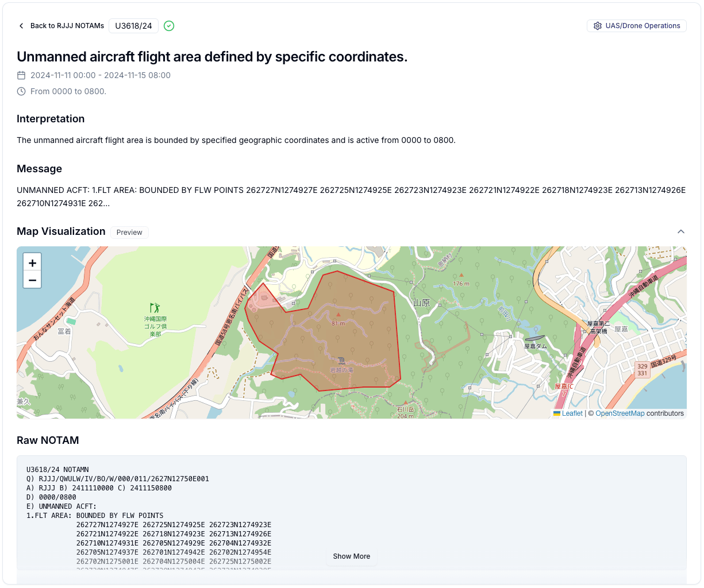
Task: Click the Preview badge next to Map Visualization
Action: [129, 233]
